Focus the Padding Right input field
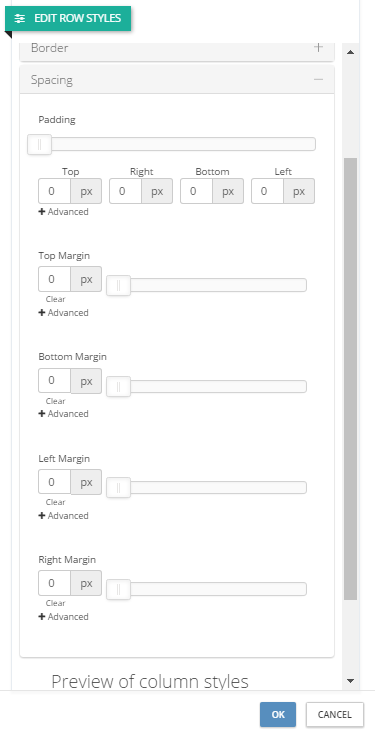The image size is (380, 733). click(126, 191)
